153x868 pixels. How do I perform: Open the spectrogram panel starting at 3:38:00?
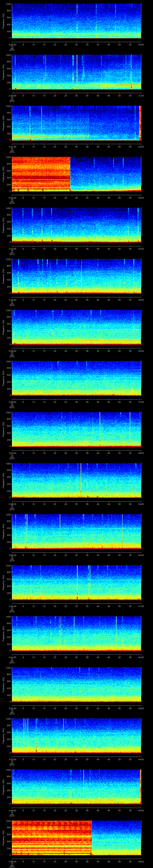[x=76, y=481]
